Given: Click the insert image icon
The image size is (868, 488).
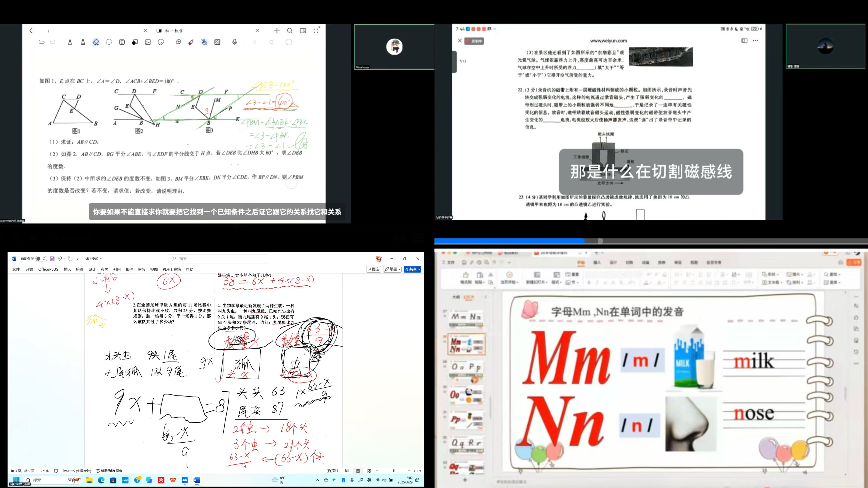Looking at the screenshot, I should pos(148,42).
